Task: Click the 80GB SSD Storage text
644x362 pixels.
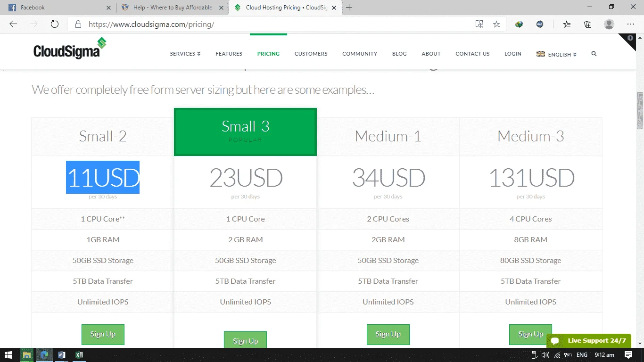Action: pos(531,261)
